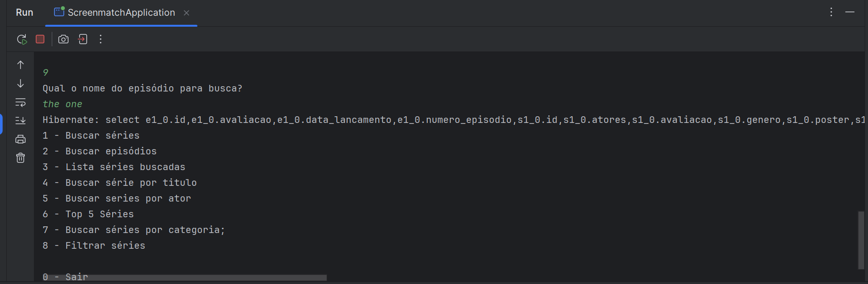Open Run tool window options menu

[831, 12]
